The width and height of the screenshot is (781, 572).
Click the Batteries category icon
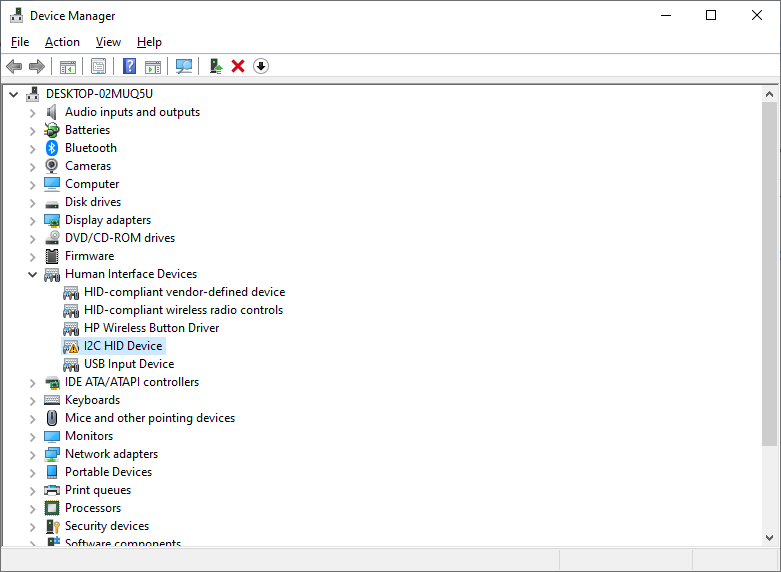tap(52, 130)
